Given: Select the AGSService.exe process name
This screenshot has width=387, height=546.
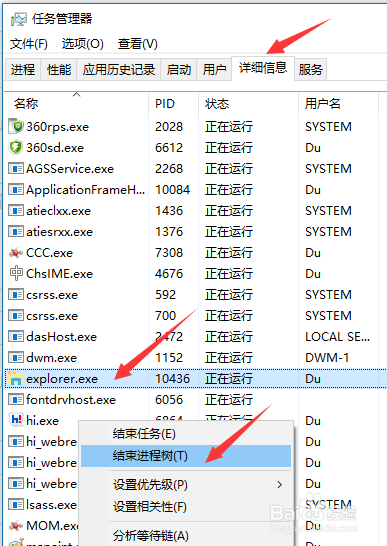Looking at the screenshot, I should (70, 169).
